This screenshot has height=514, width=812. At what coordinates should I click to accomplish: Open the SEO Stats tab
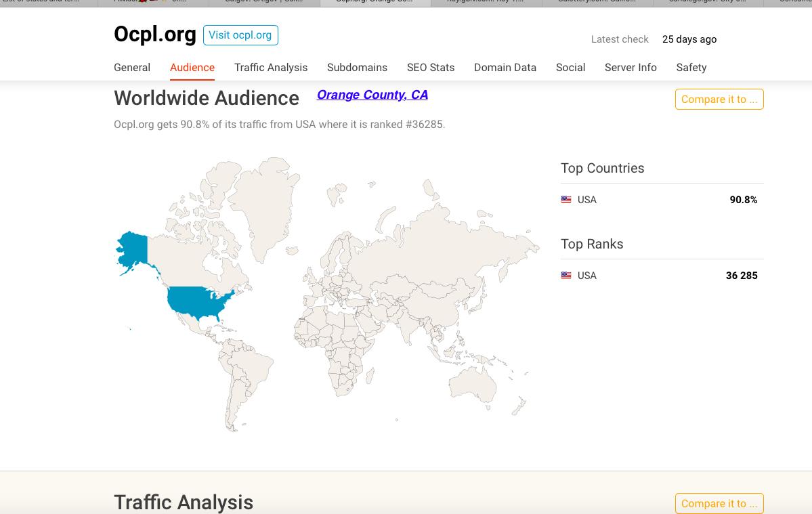(431, 67)
